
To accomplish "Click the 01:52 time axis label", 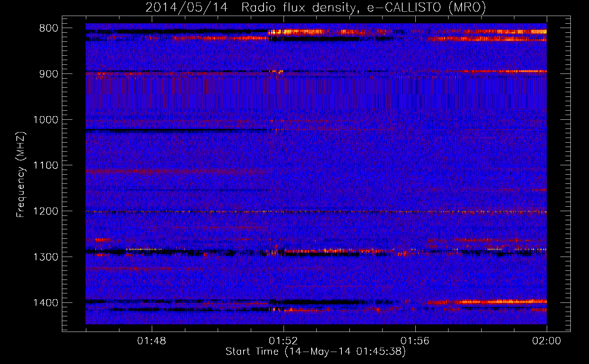I will 283,341.
